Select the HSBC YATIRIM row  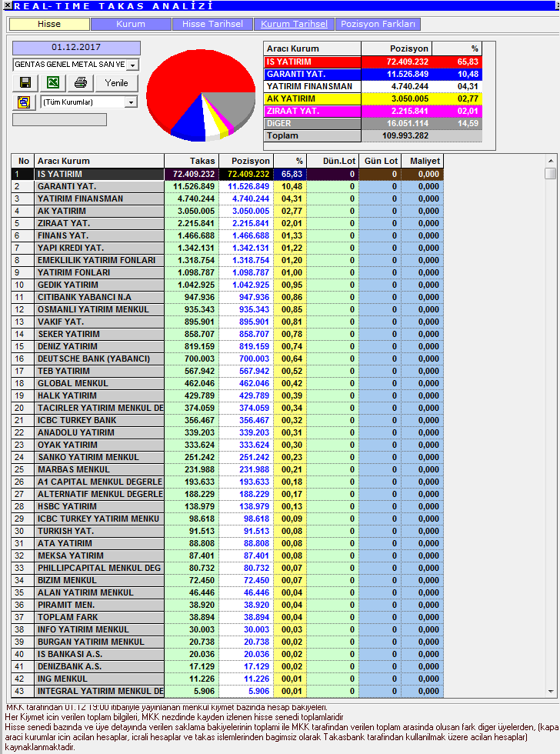(x=227, y=506)
